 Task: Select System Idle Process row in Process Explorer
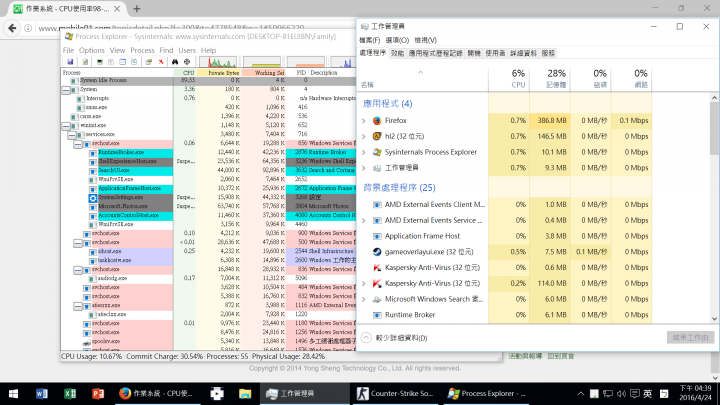[x=208, y=80]
